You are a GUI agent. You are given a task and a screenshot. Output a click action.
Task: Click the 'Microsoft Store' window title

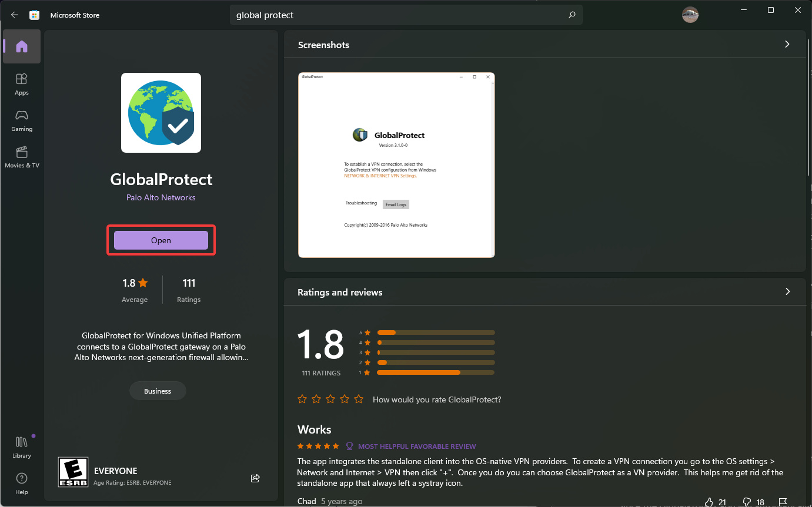(x=75, y=15)
